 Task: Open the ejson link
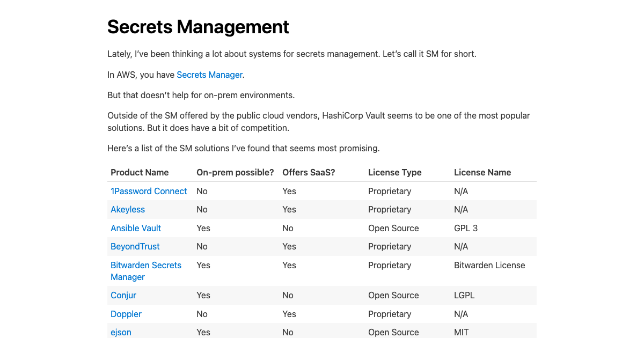121,332
